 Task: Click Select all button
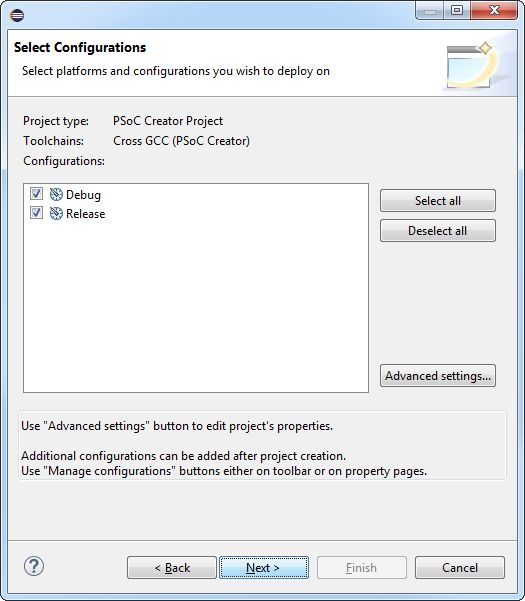[438, 200]
